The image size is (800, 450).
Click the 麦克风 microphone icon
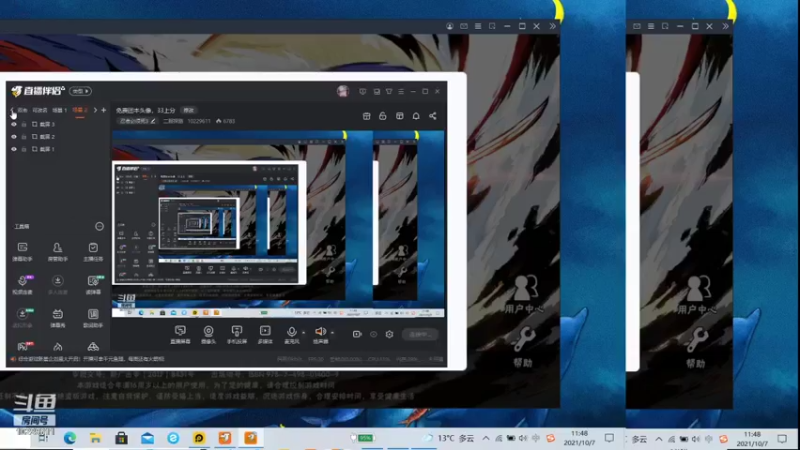[x=291, y=332]
